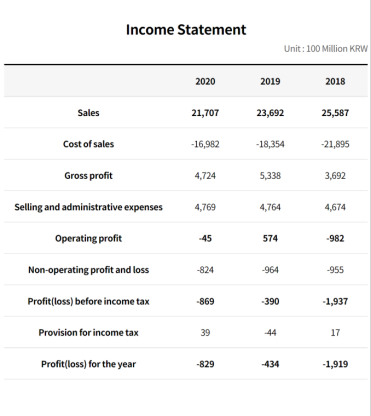
Task: Click the Sales row label
Action: tap(88, 113)
